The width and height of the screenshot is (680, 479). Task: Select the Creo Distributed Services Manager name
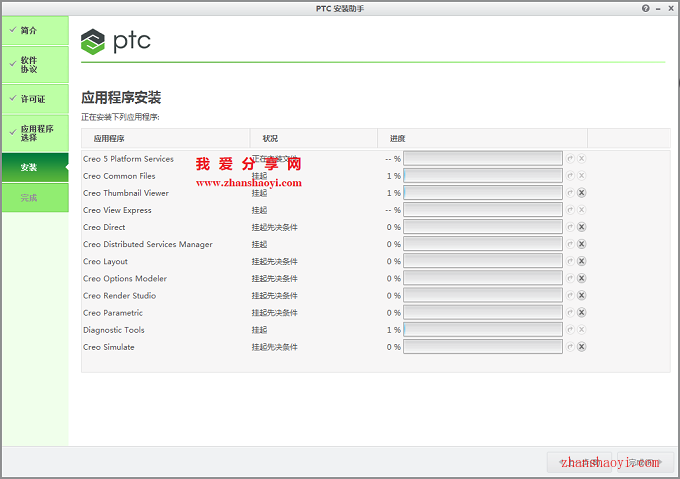tap(148, 244)
